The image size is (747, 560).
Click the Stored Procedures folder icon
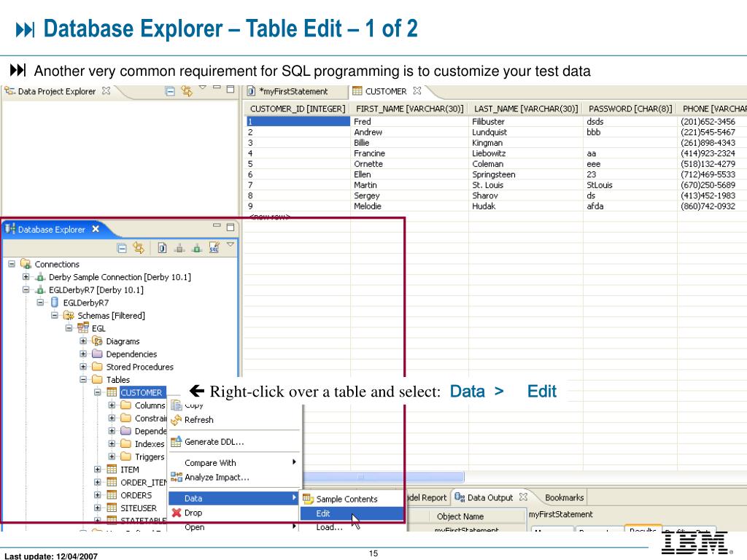tap(97, 367)
